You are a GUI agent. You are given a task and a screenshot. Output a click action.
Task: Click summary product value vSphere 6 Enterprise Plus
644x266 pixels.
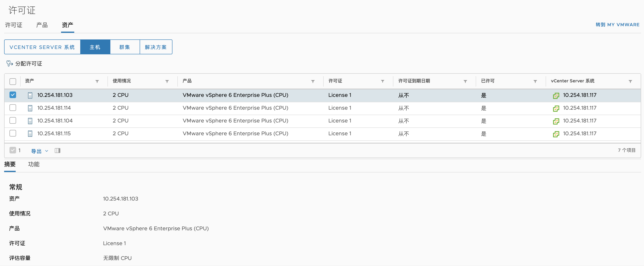tap(156, 228)
